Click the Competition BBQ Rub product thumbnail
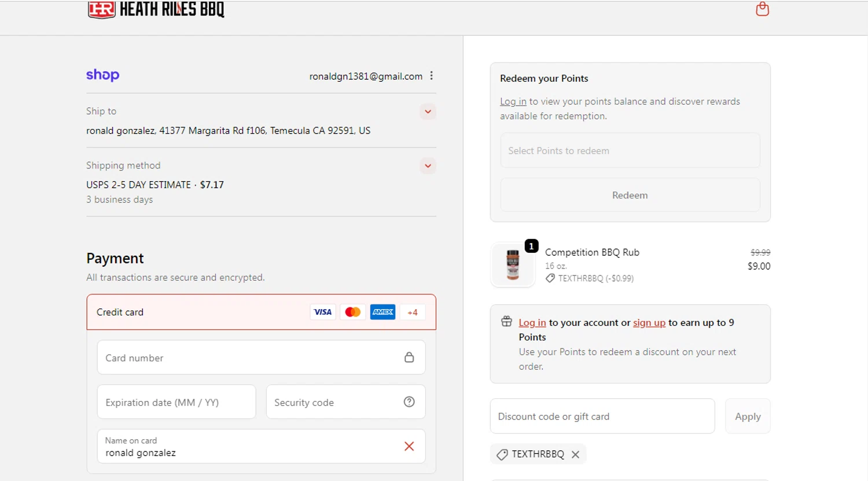This screenshot has width=868, height=481. tap(513, 265)
